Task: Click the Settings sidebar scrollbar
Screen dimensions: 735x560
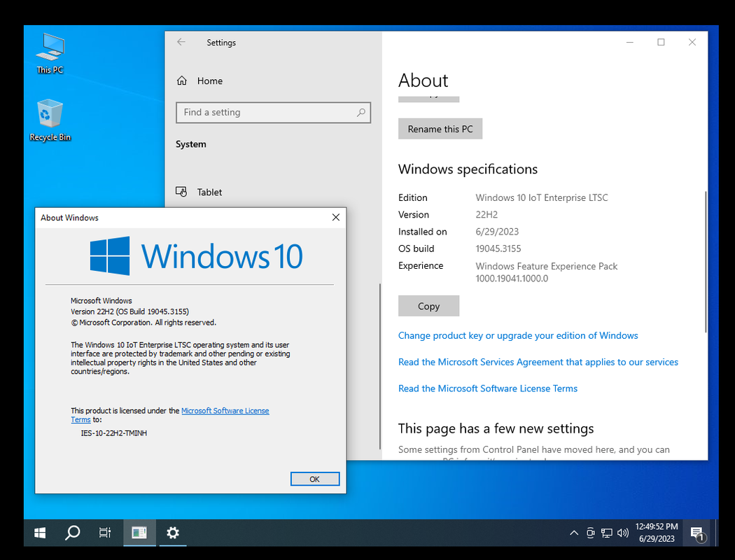Action: (x=379, y=367)
